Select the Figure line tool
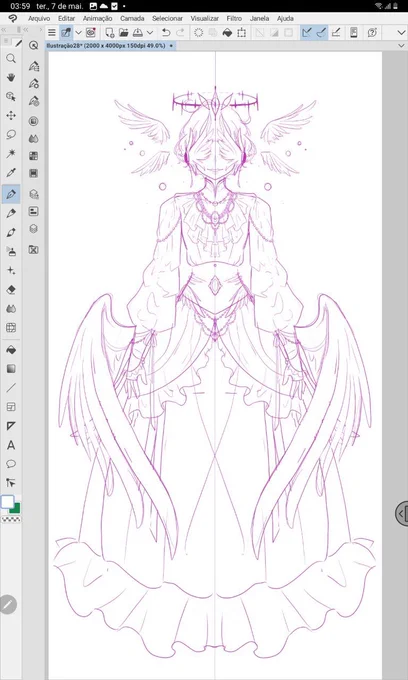The height and width of the screenshot is (680, 408). 11,388
